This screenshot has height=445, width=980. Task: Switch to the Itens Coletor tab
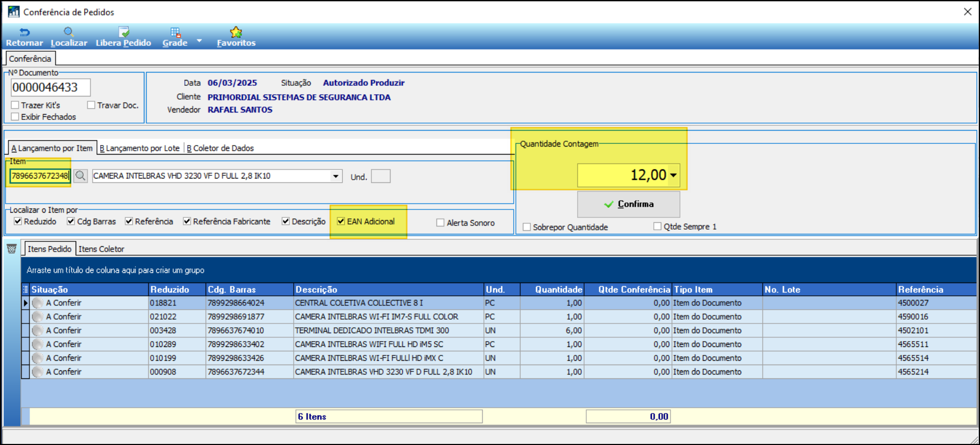(101, 249)
